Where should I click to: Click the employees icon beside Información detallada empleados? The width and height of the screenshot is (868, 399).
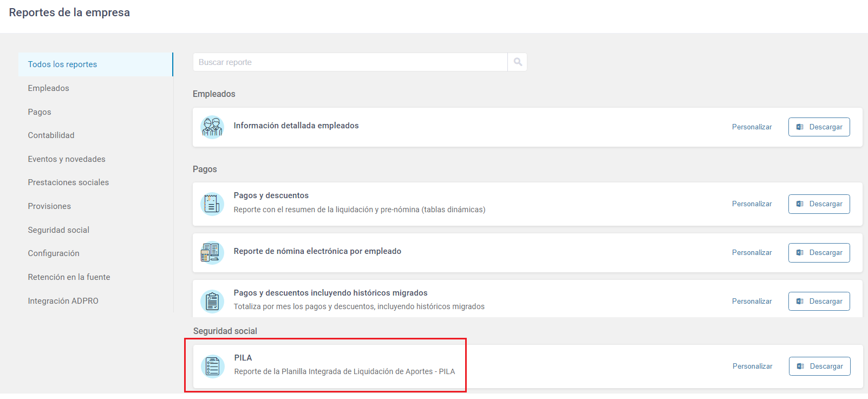pyautogui.click(x=212, y=127)
